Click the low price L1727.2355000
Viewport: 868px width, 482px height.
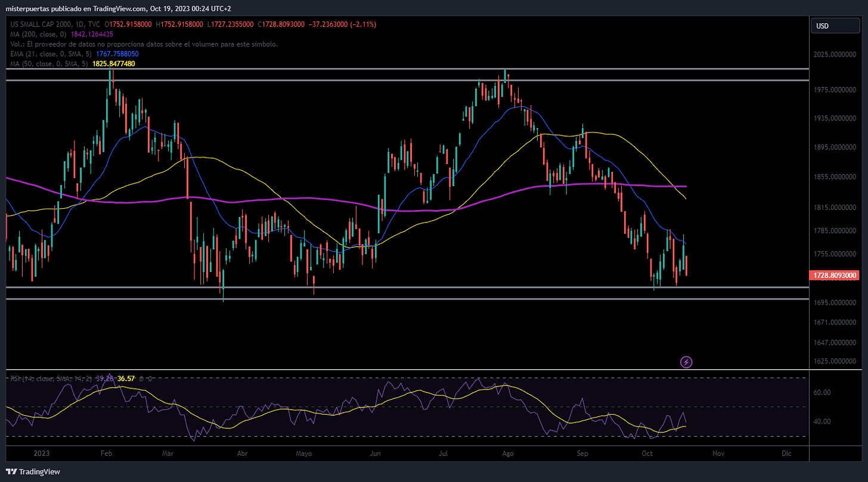coord(231,24)
